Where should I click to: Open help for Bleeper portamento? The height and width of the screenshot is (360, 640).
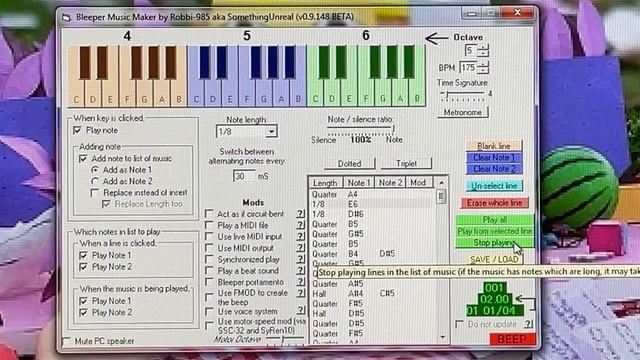tap(300, 282)
